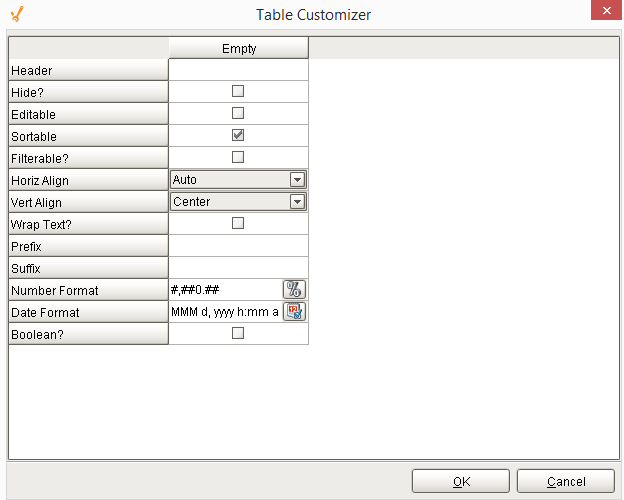Click the OK button
Screen dimensions: 624x500
click(x=461, y=481)
